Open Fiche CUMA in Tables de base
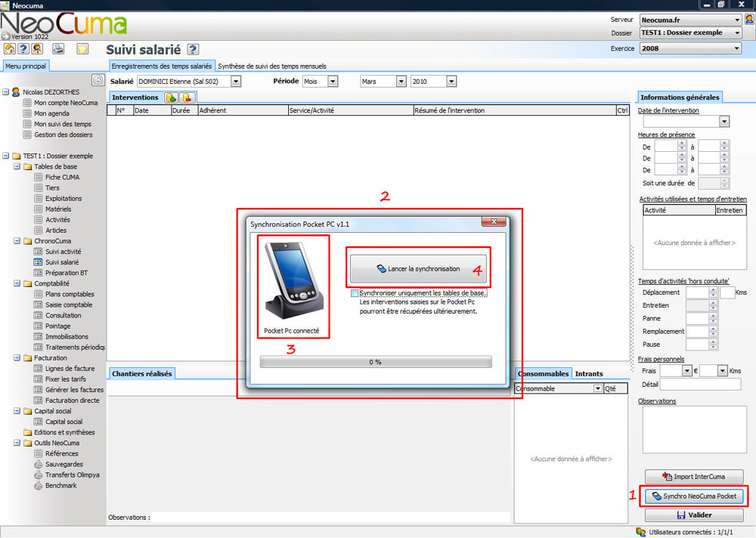 62,178
